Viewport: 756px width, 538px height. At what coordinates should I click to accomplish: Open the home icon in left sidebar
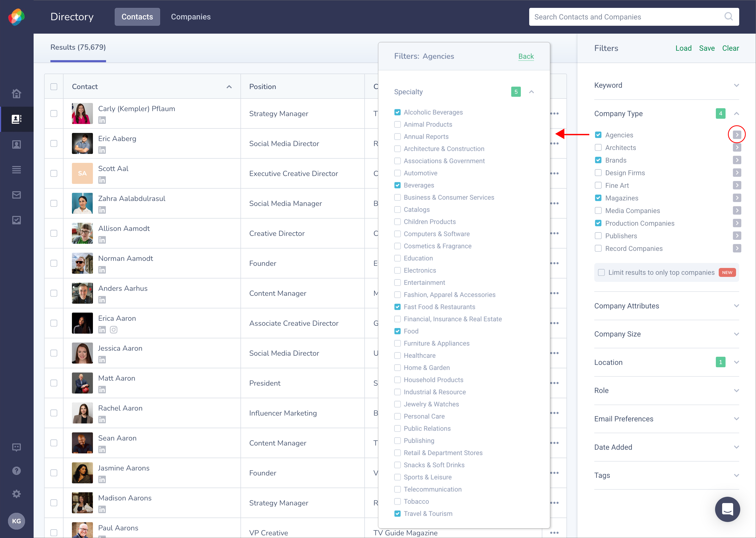(17, 94)
